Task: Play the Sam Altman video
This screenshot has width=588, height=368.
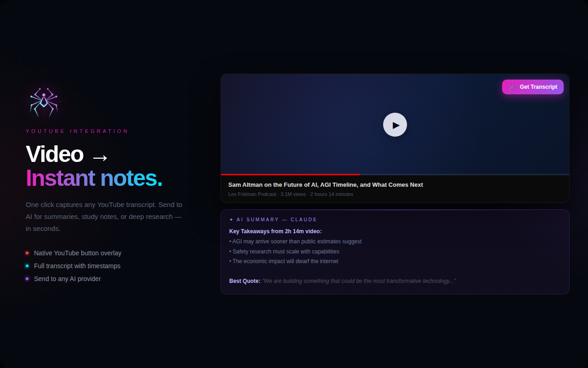Action: (x=395, y=125)
